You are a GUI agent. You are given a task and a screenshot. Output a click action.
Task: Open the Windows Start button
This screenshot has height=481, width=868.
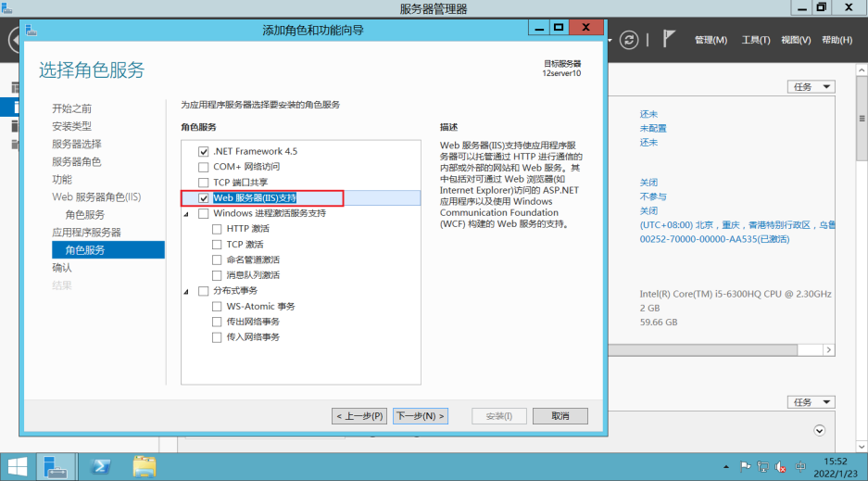(x=18, y=467)
